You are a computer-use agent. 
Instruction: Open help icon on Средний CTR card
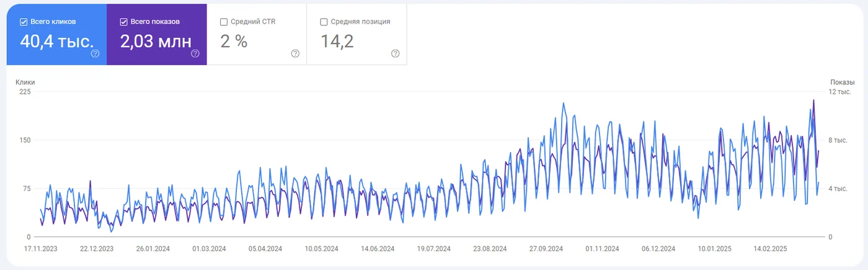pyautogui.click(x=295, y=53)
